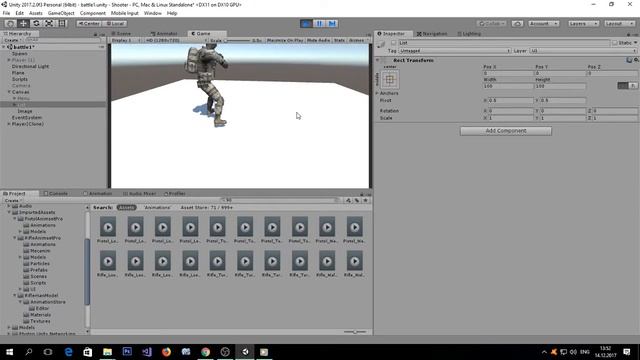This screenshot has width=640, height=360.
Task: Adjust the Project icon size slider
Action: coord(355,332)
